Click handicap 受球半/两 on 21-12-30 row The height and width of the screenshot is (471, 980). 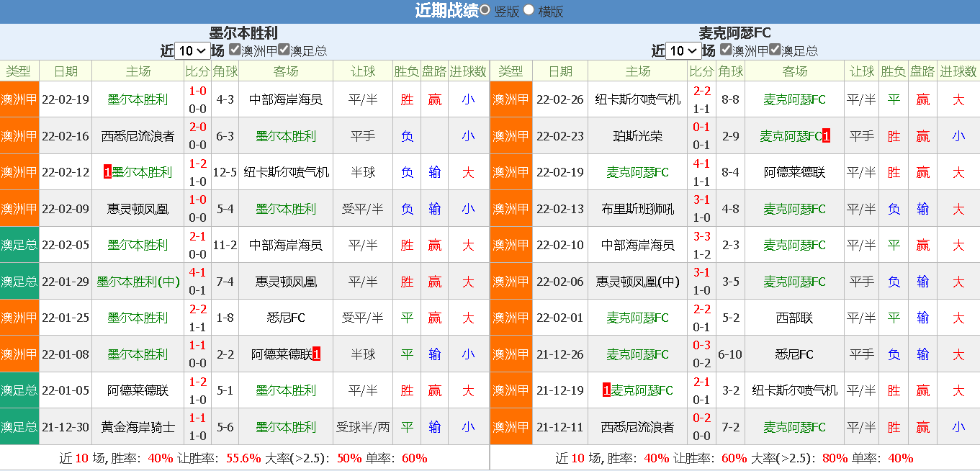363,427
